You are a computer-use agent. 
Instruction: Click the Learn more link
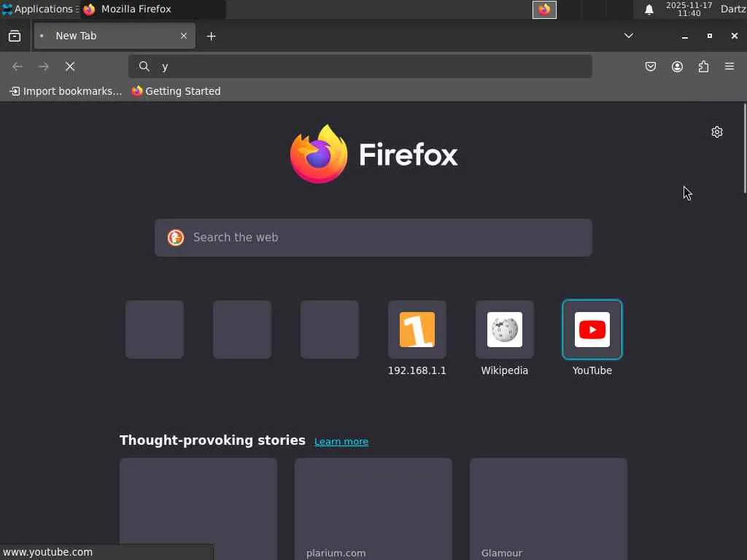tap(341, 441)
